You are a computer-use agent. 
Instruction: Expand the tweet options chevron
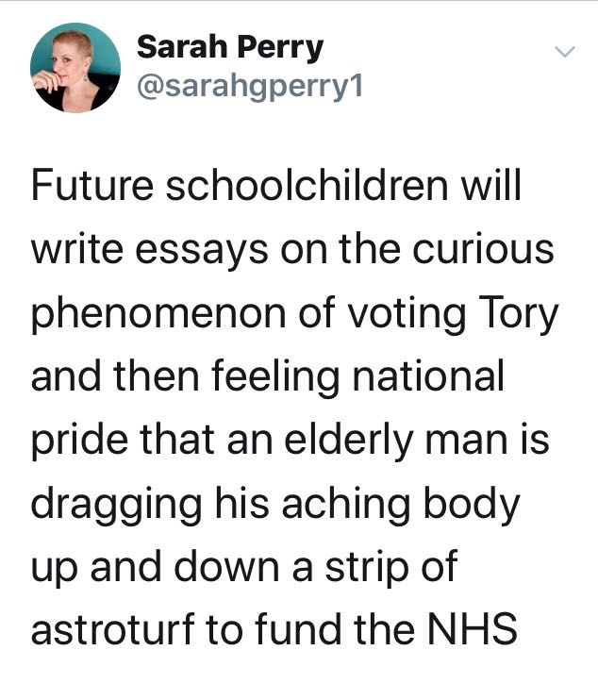click(565, 52)
